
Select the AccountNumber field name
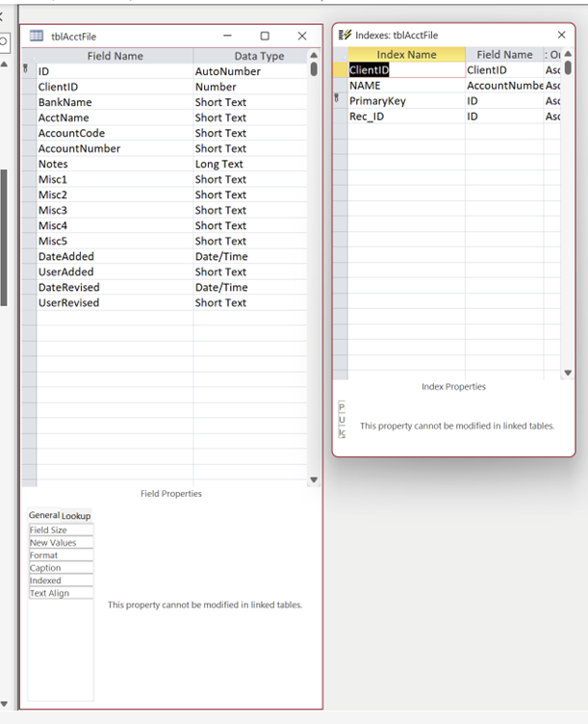point(115,148)
